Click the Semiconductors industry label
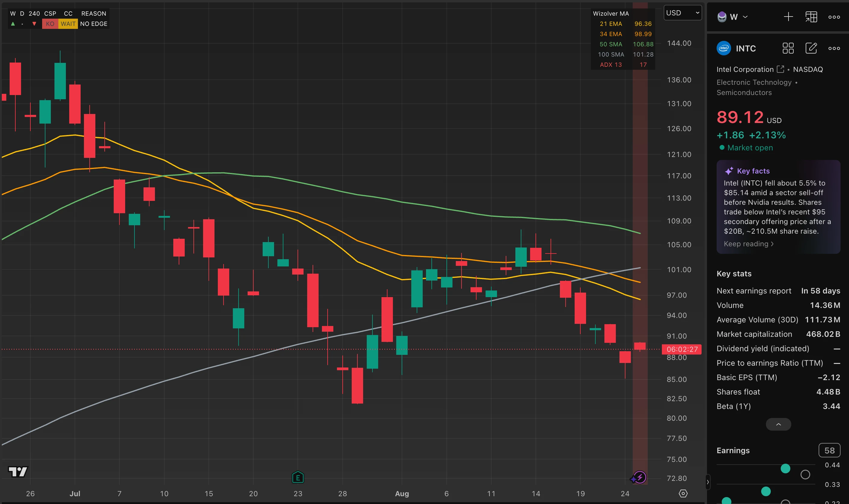The height and width of the screenshot is (504, 849). tap(744, 93)
